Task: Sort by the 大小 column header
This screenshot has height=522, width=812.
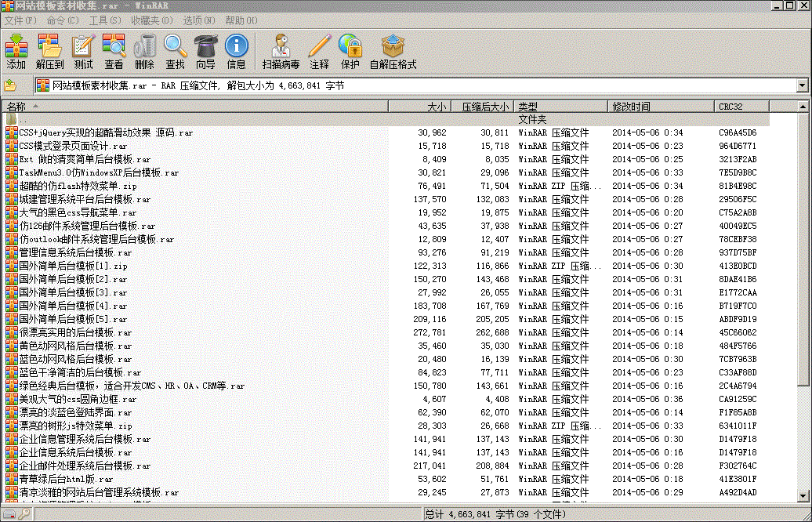Action: pyautogui.click(x=420, y=107)
